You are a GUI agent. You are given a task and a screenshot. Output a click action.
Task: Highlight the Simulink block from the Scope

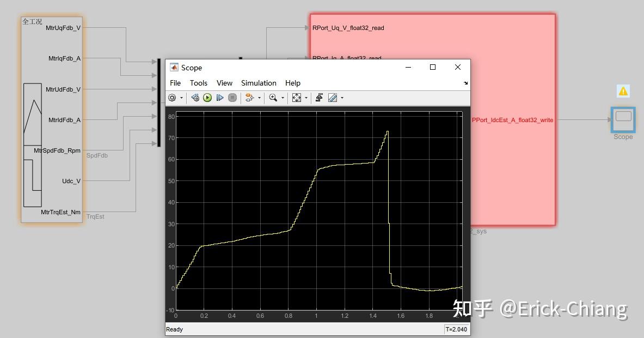click(x=194, y=98)
